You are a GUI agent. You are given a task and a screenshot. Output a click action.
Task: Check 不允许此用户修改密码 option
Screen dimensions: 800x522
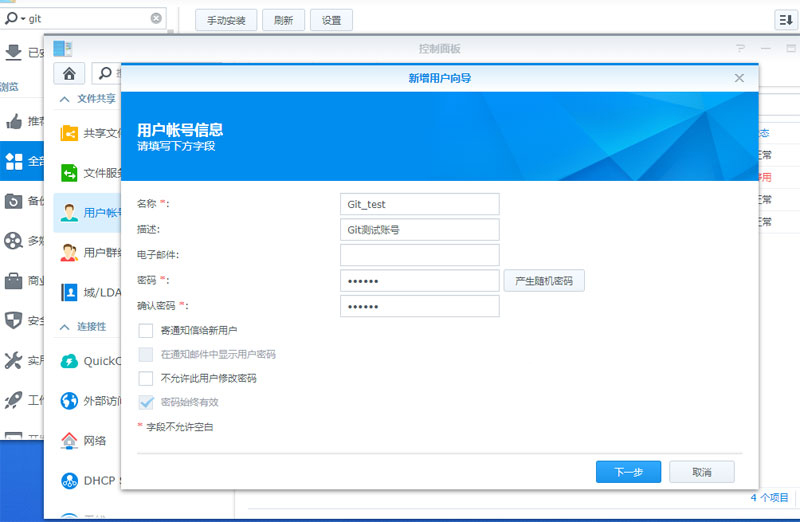click(x=146, y=378)
